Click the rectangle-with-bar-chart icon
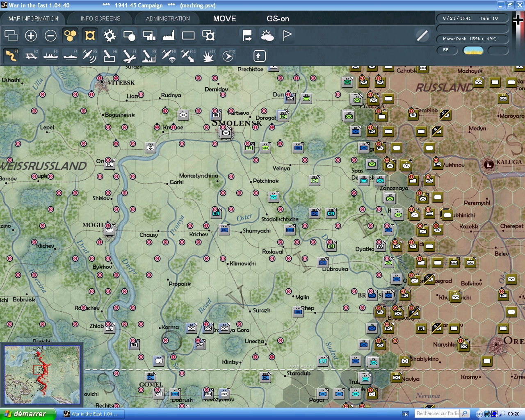 (x=149, y=36)
